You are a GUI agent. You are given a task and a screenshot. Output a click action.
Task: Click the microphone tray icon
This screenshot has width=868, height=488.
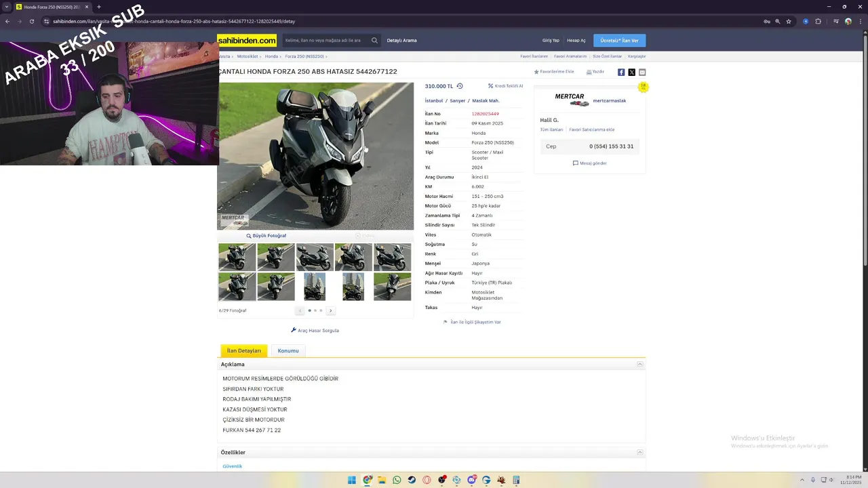pyautogui.click(x=813, y=480)
